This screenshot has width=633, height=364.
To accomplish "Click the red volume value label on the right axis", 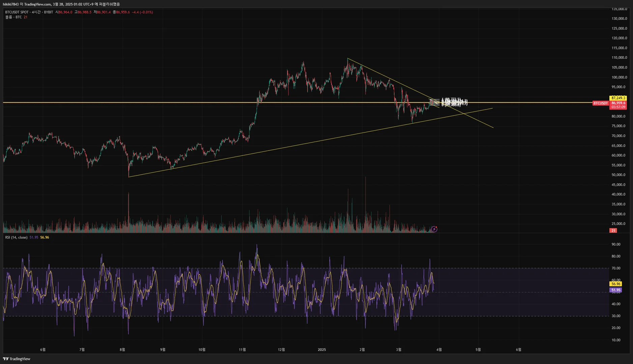I will coord(613,231).
